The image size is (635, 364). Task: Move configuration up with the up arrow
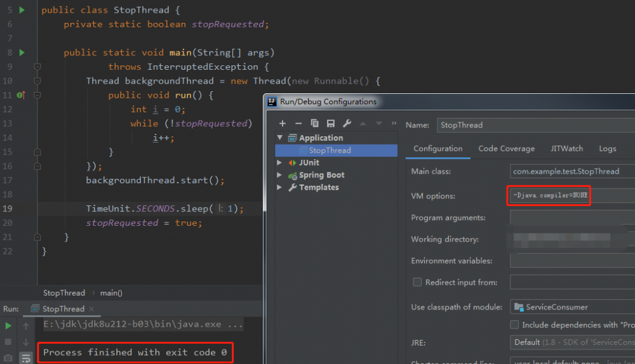(363, 124)
